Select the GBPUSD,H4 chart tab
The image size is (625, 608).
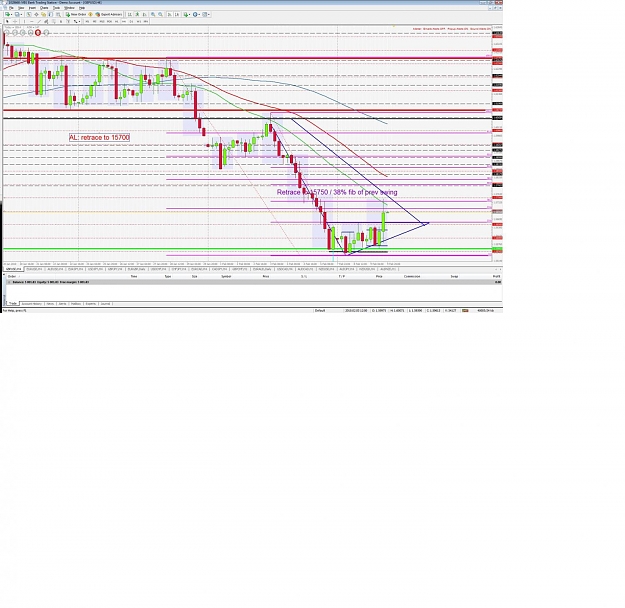14,269
